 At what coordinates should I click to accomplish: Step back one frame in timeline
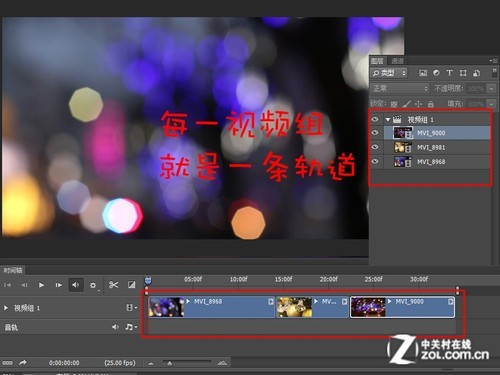24,285
